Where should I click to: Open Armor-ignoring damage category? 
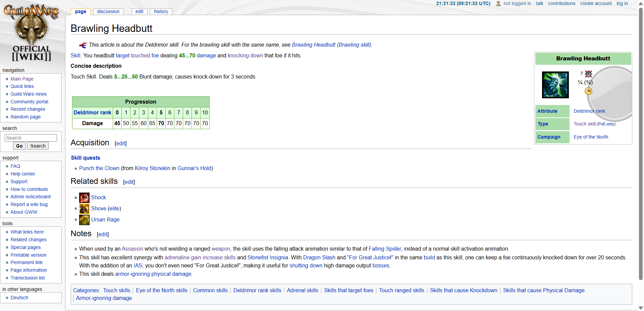pyautogui.click(x=104, y=298)
